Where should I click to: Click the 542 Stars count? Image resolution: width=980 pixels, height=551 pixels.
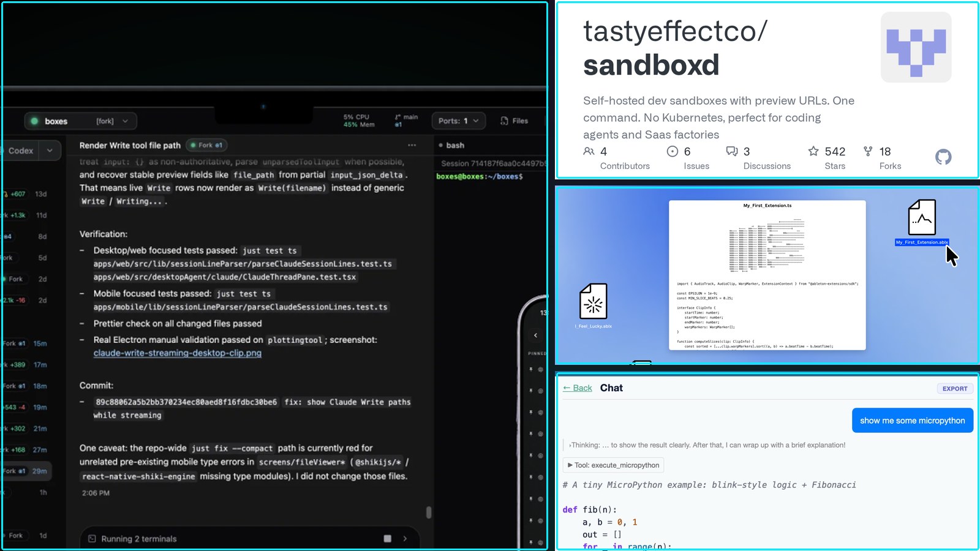coord(835,151)
